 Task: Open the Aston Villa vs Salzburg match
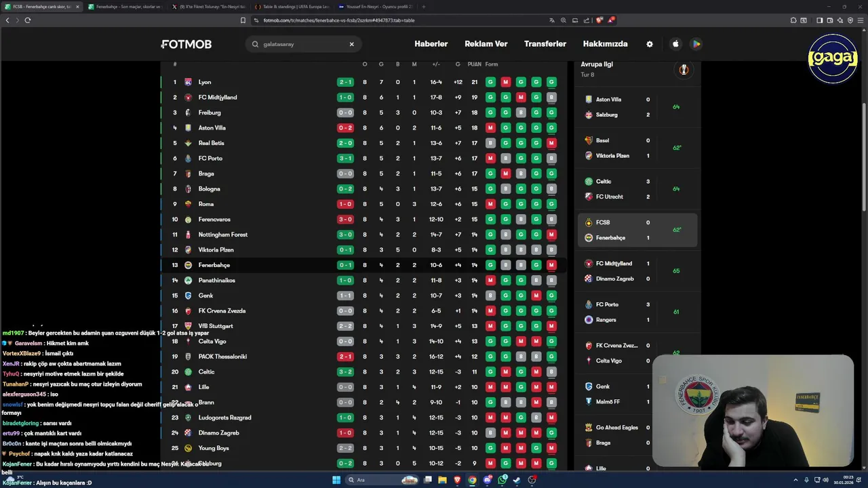637,107
